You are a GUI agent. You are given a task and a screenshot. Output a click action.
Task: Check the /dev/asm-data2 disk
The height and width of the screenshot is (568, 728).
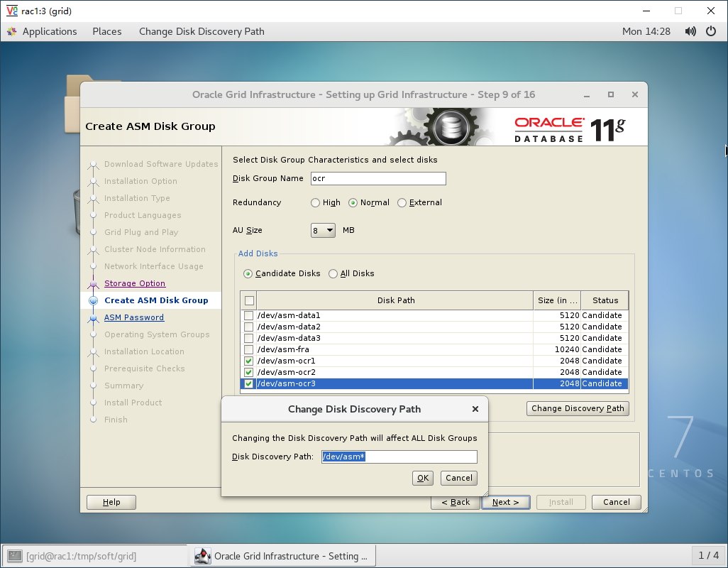point(249,327)
